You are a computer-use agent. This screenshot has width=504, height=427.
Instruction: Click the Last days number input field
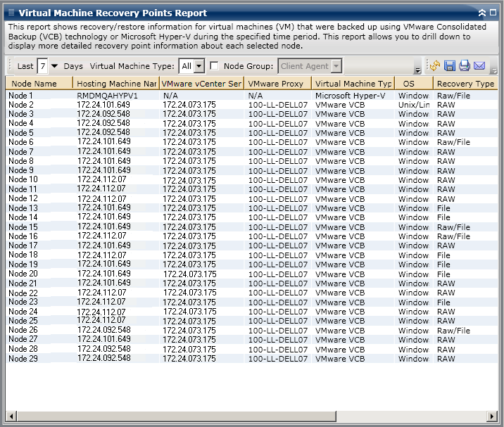click(42, 66)
